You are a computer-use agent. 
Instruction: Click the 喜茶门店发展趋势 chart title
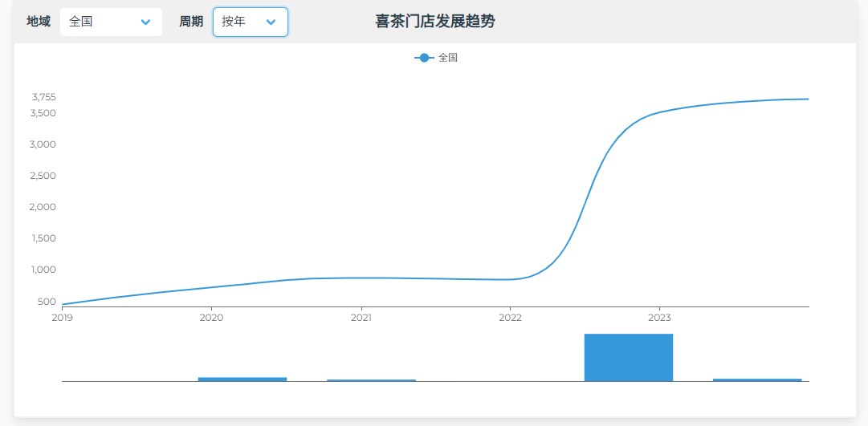click(435, 22)
